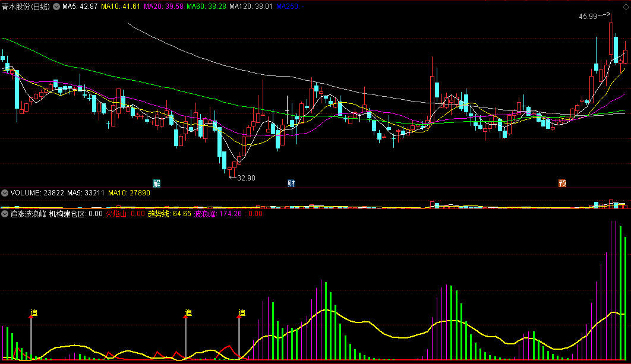Viewport: 631px width, 364px height.
Task: Click the volume MA5: 33211 label
Action: pos(86,193)
